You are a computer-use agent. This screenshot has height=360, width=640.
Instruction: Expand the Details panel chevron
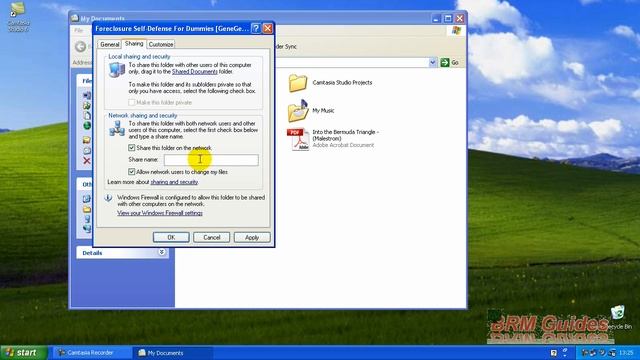162,252
